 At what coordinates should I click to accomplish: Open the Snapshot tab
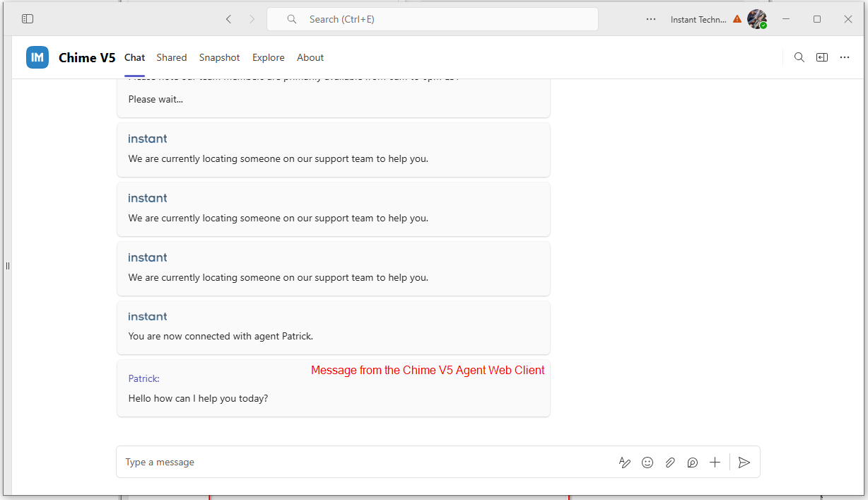point(219,58)
